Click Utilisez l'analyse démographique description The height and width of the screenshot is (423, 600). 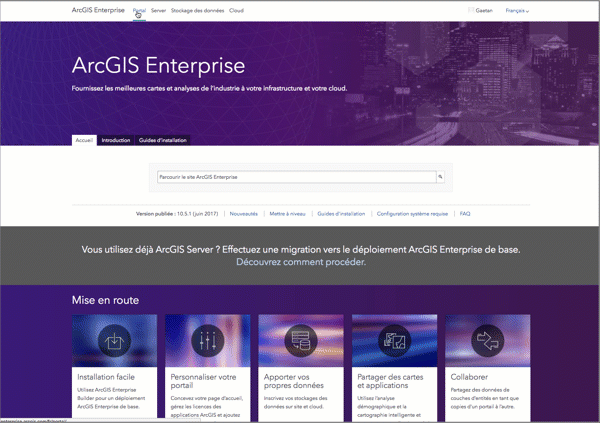[x=389, y=407]
